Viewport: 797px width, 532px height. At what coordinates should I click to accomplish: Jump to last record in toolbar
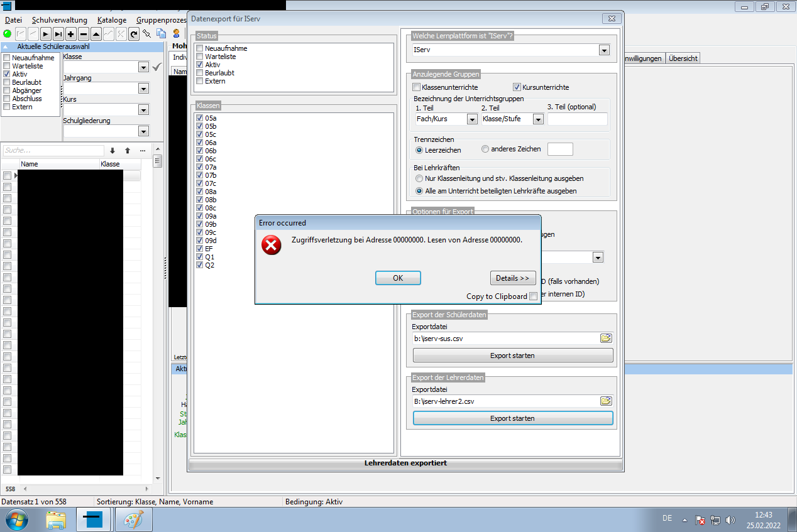[58, 34]
